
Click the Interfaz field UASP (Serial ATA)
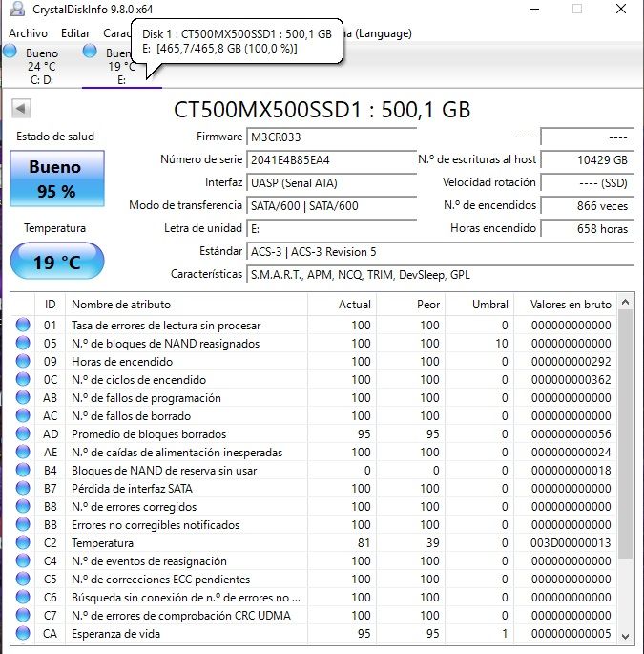pyautogui.click(x=331, y=182)
